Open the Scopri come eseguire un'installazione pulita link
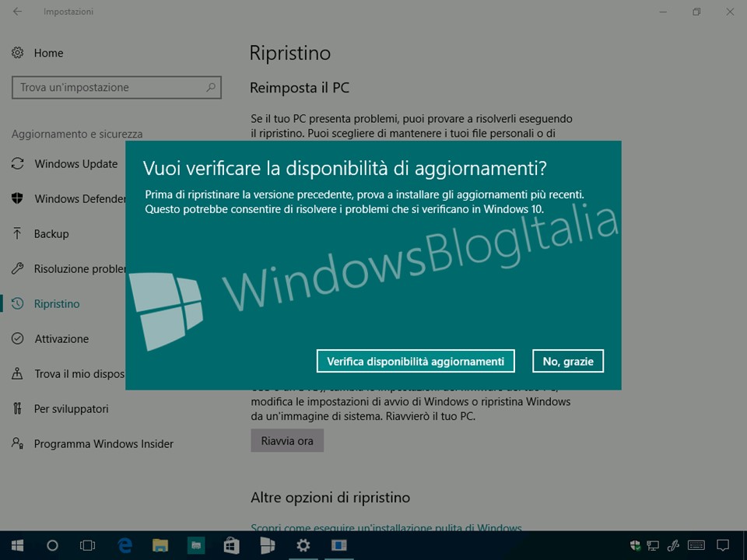This screenshot has height=560, width=747. click(x=386, y=527)
